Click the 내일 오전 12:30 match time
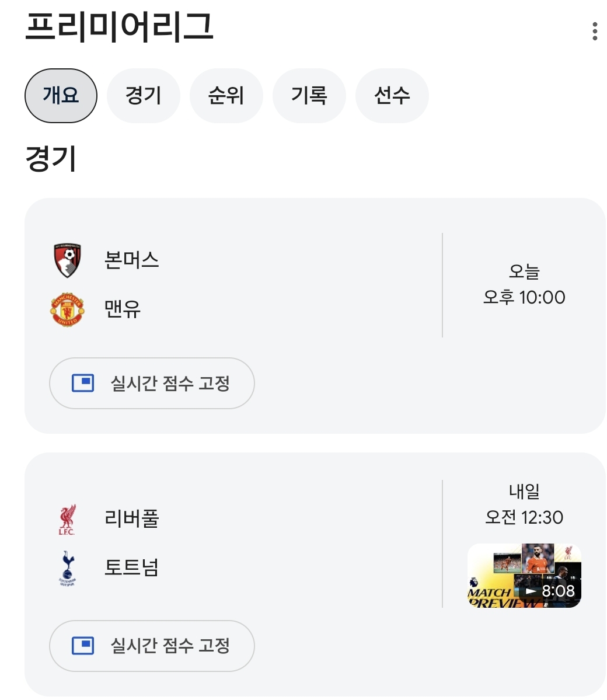The width and height of the screenshot is (607, 700). click(x=524, y=505)
